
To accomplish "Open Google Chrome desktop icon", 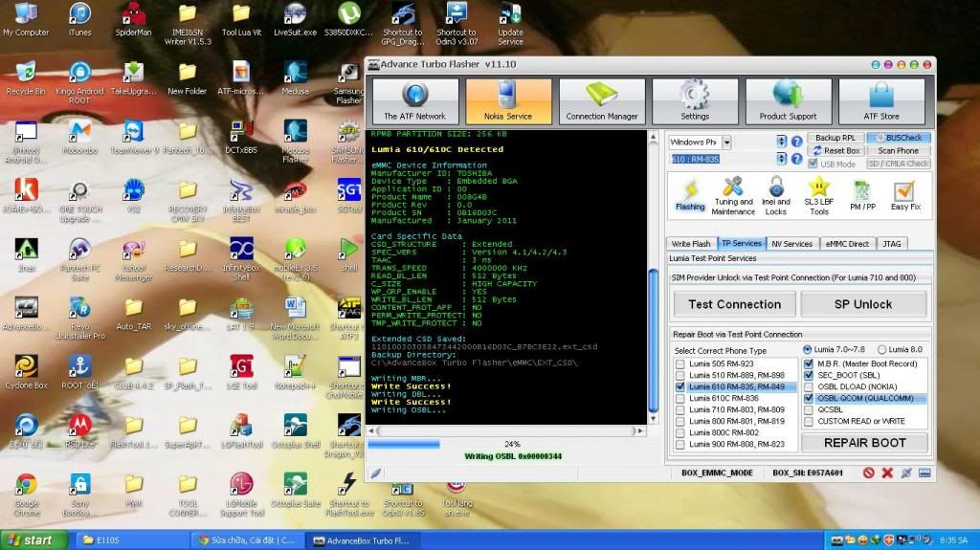I will pos(26,495).
